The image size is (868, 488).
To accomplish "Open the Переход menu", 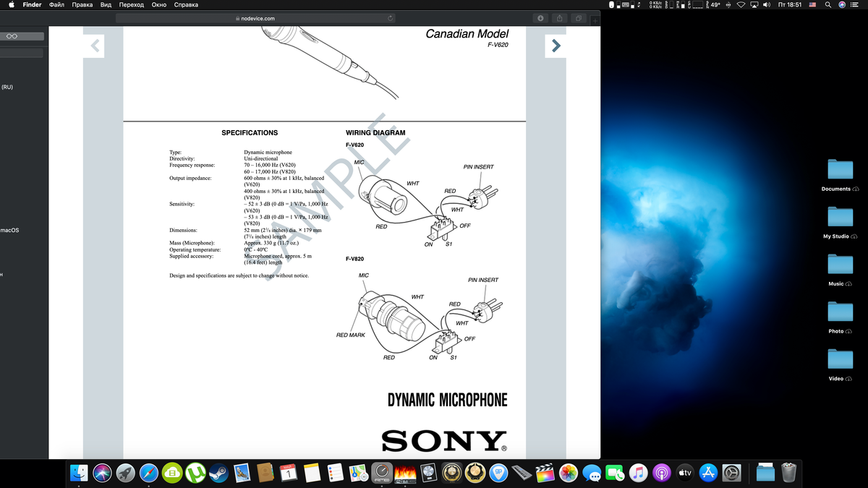I will [x=131, y=5].
